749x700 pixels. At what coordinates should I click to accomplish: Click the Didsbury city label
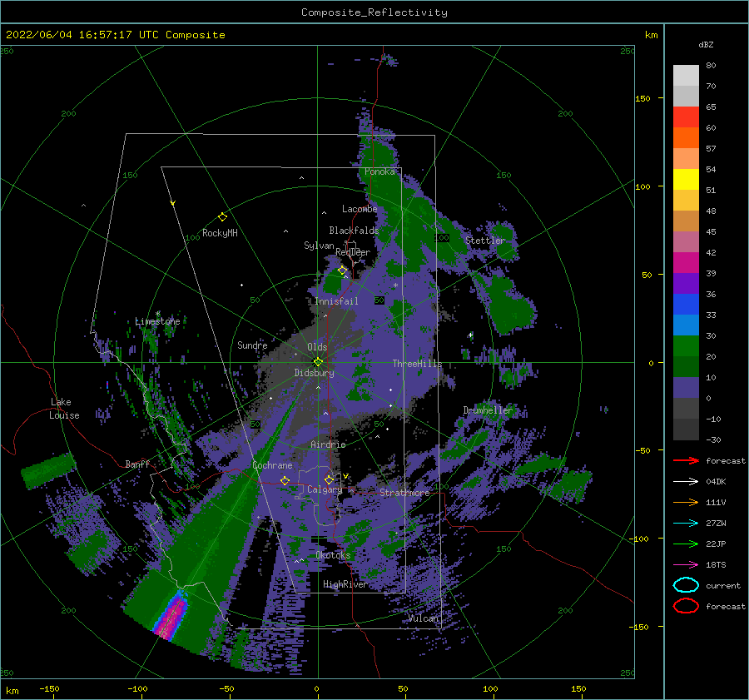[315, 373]
